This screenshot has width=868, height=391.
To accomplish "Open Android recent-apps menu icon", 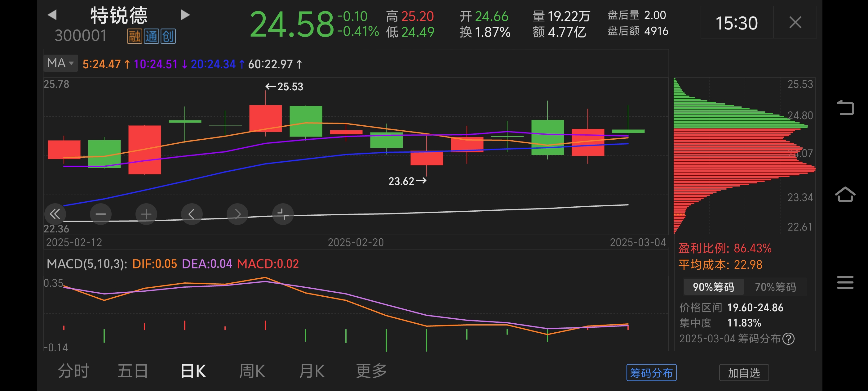I will pos(845,282).
